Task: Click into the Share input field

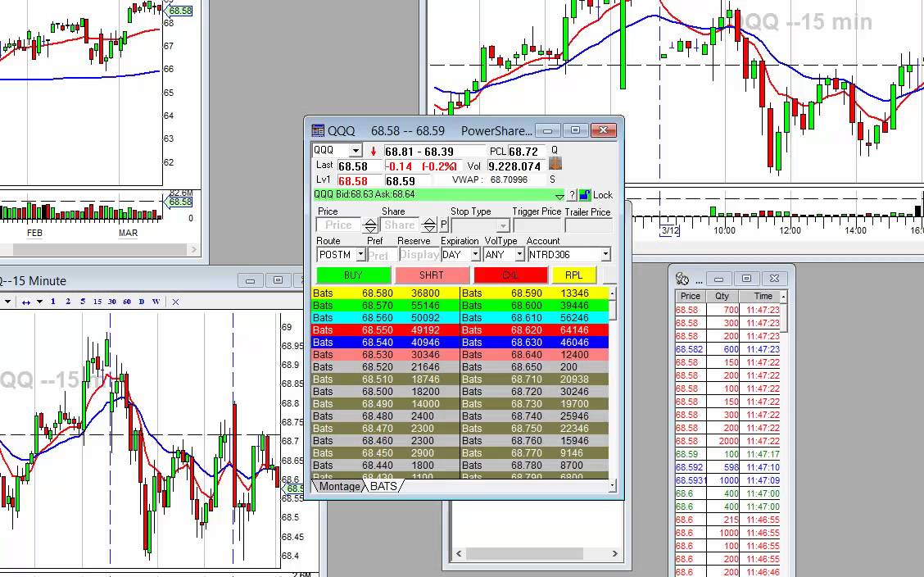Action: tap(400, 225)
